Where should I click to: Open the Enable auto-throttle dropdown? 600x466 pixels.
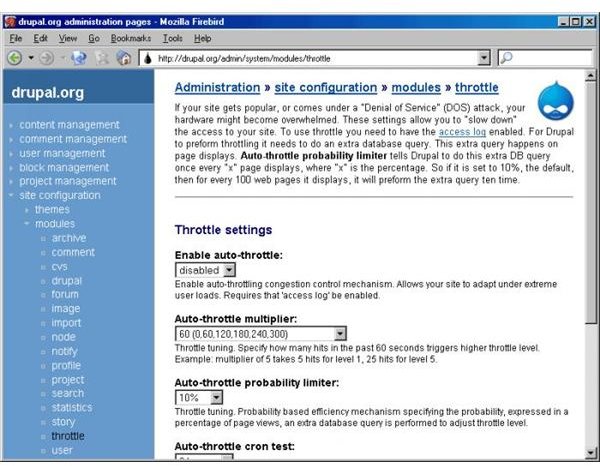click(x=229, y=270)
